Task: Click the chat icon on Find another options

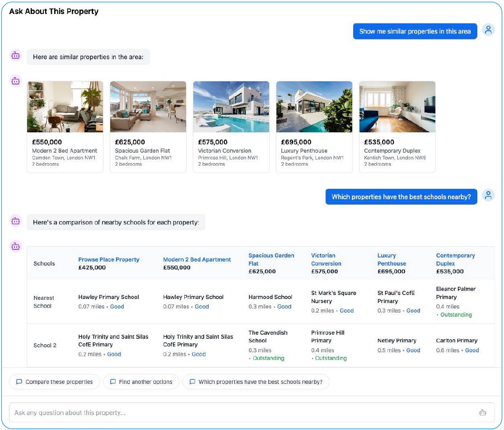Action: click(x=113, y=382)
